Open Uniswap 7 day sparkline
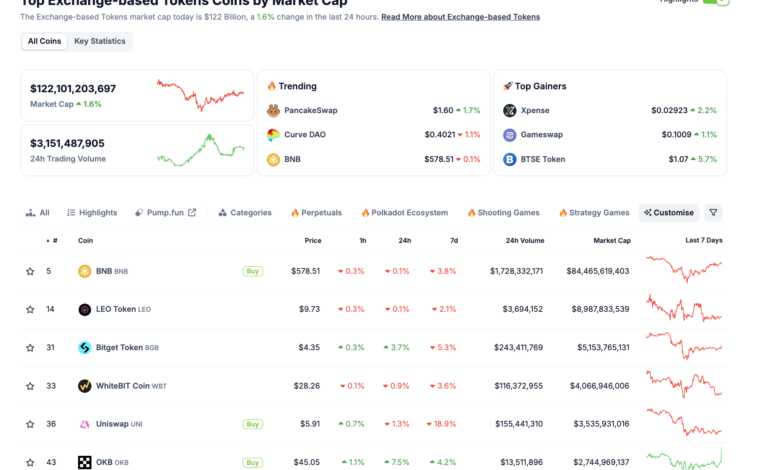The height and width of the screenshot is (470, 780). click(684, 422)
